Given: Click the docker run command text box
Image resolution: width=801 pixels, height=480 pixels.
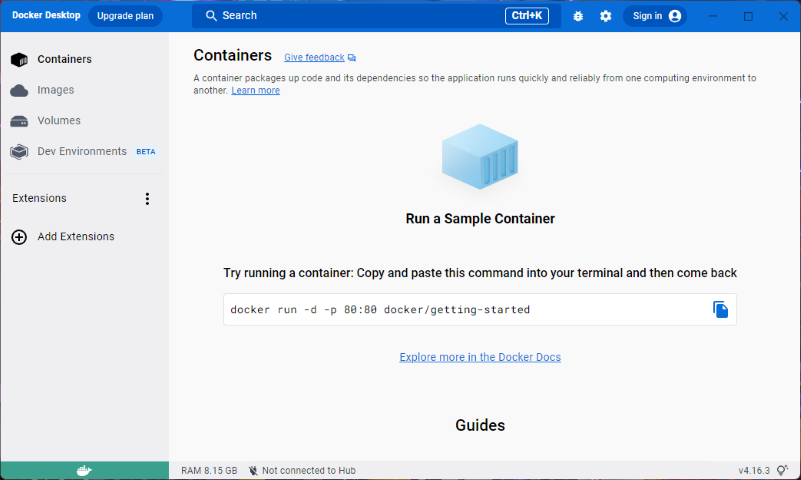Looking at the screenshot, I should (480, 309).
